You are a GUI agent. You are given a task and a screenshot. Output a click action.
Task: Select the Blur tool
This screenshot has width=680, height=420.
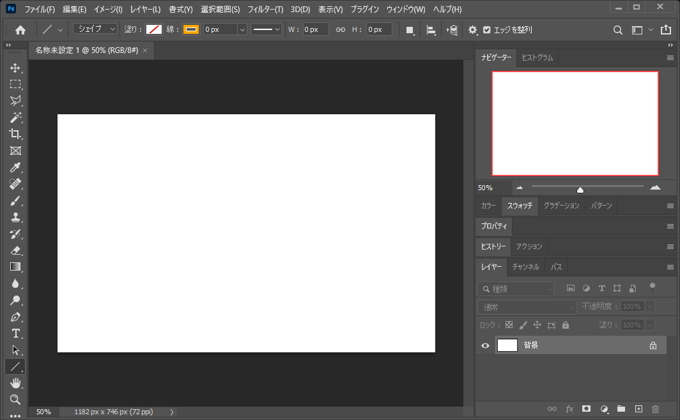pyautogui.click(x=15, y=283)
